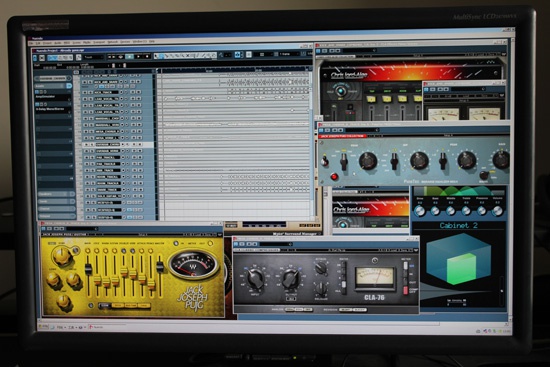Select the arrow Object Selection tool
This screenshot has width=550, height=367.
coord(156,56)
